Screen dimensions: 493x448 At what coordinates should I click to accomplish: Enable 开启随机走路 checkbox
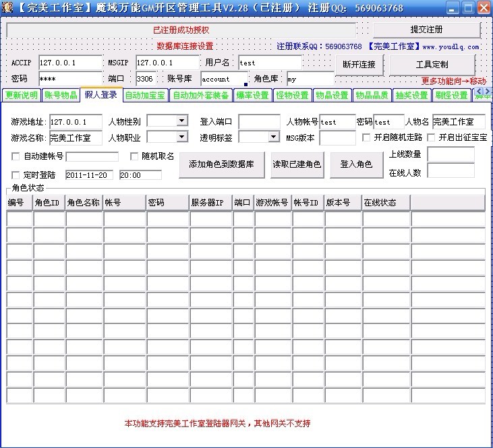[x=367, y=137]
